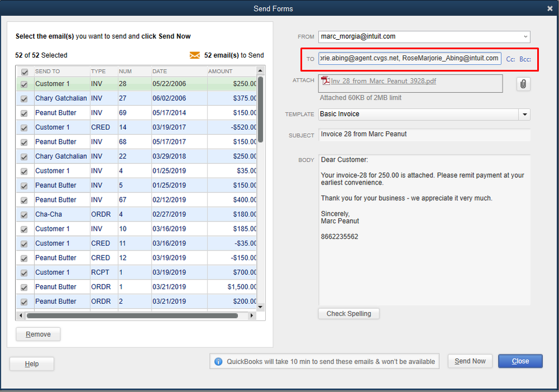
Task: Uncheck the Cha-Cha ORDR row checkbox
Action: pos(24,215)
